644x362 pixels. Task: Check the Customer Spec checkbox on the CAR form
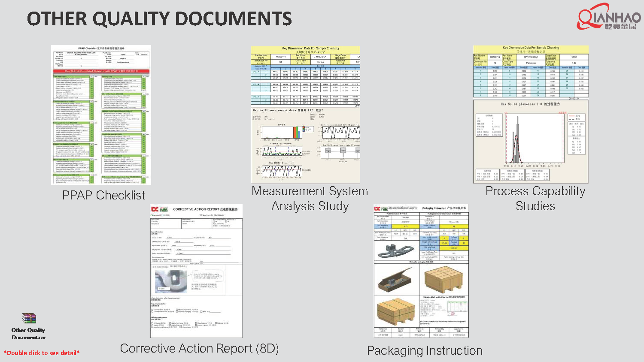[153, 310]
